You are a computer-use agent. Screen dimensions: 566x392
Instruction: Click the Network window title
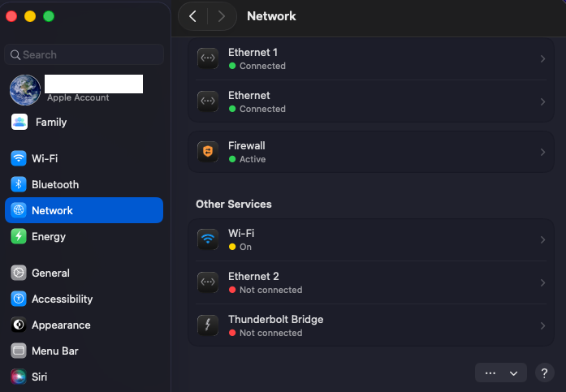(271, 16)
